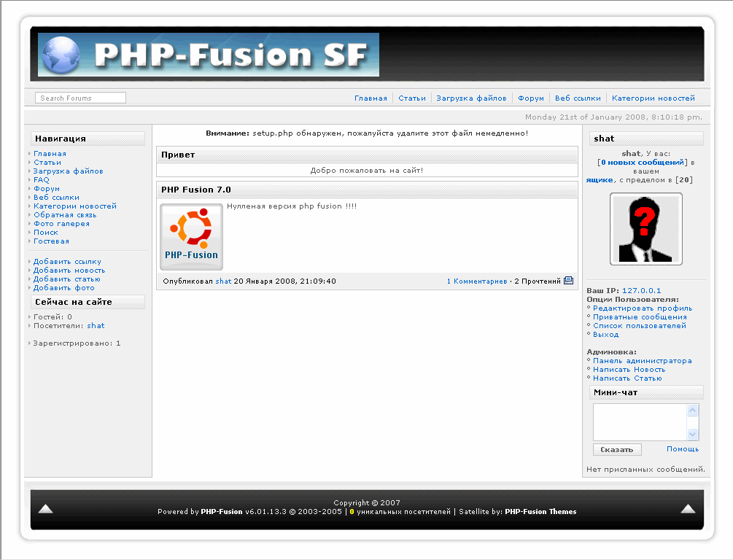The height and width of the screenshot is (560, 733).
Task: Click the Добро пожаловать на сайт! text
Action: click(x=367, y=171)
